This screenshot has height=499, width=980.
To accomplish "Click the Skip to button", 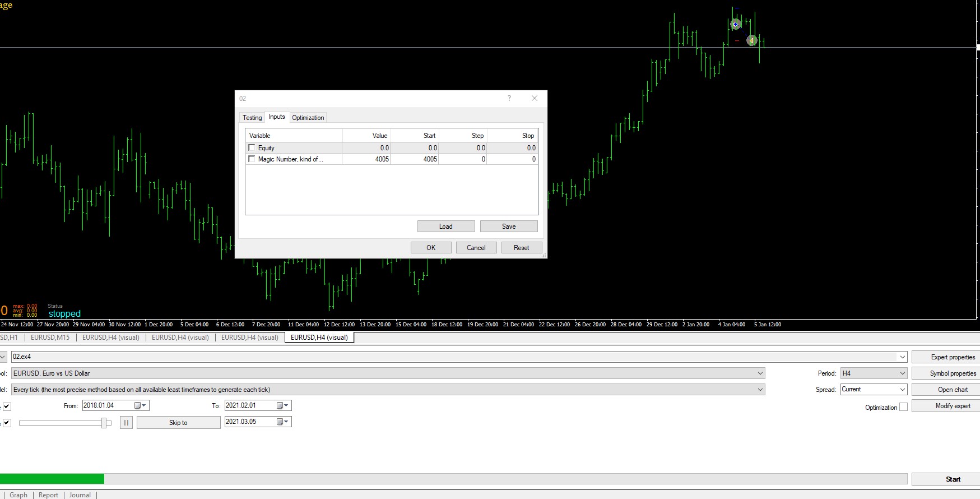I will tap(178, 423).
